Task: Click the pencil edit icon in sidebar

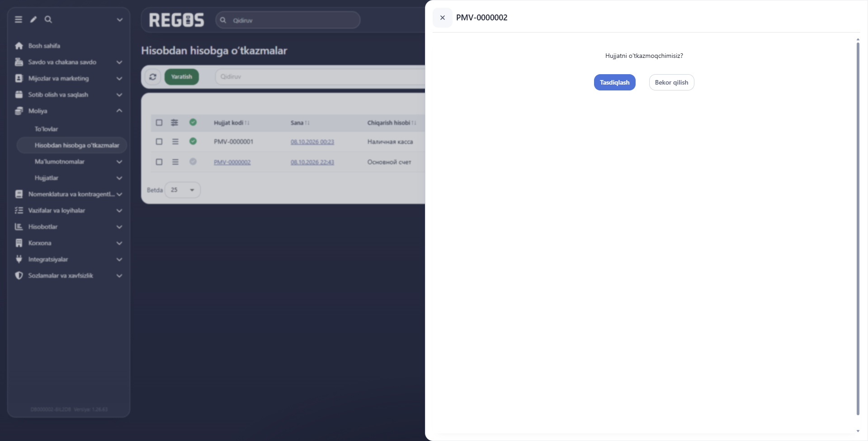Action: tap(33, 19)
